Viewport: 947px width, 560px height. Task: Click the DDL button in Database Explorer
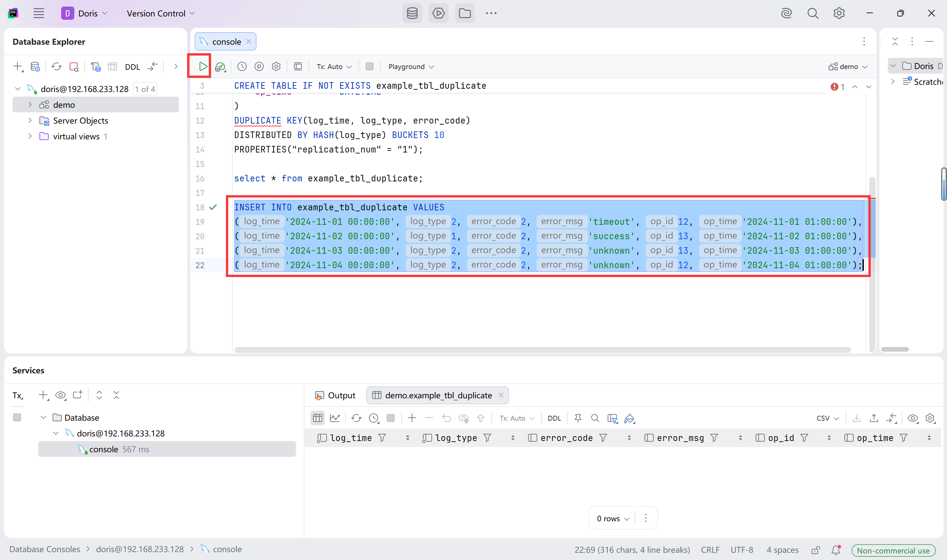(x=132, y=67)
